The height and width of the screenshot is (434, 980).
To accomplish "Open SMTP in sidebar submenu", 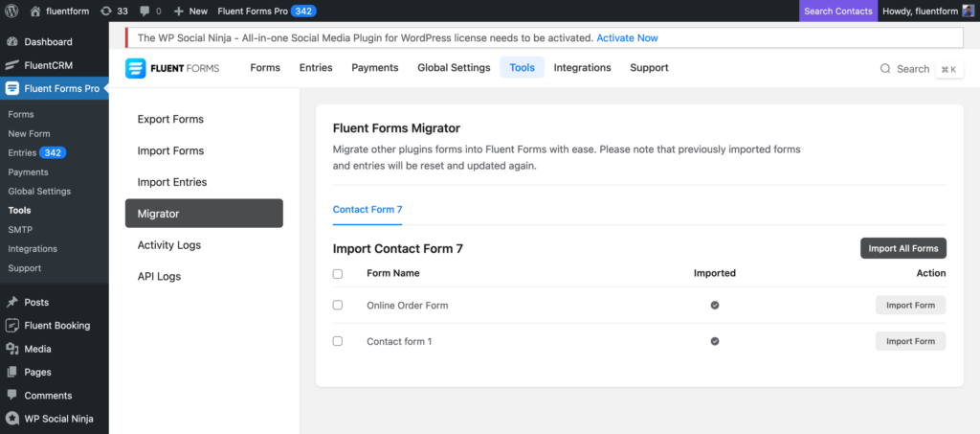I will tap(20, 230).
